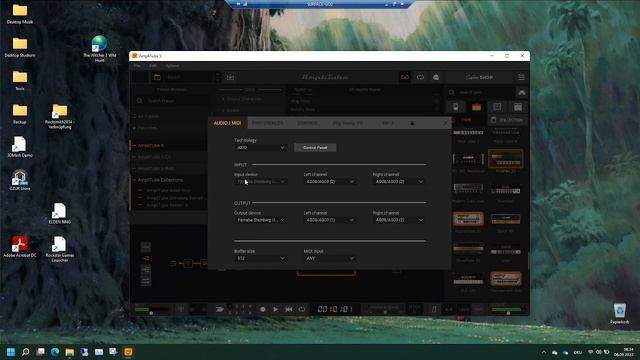Select the stomp pedal category icon

coord(456,107)
